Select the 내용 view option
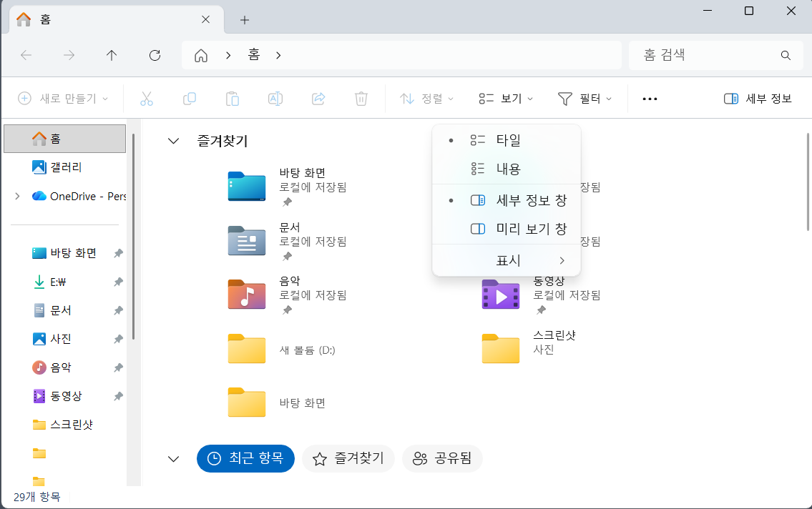This screenshot has height=509, width=812. coord(507,169)
